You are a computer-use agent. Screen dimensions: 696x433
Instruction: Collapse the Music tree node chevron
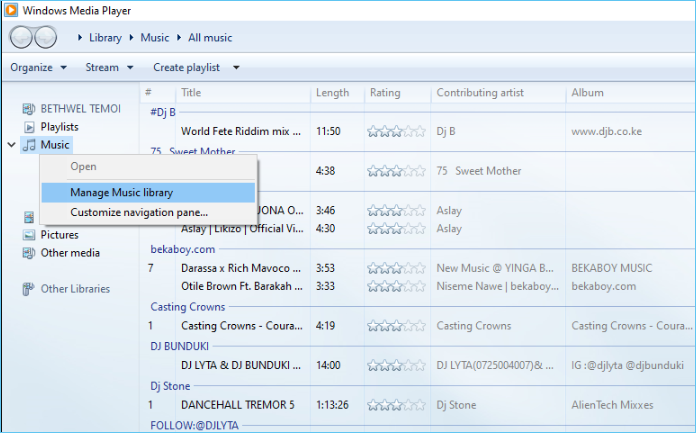pos(11,145)
